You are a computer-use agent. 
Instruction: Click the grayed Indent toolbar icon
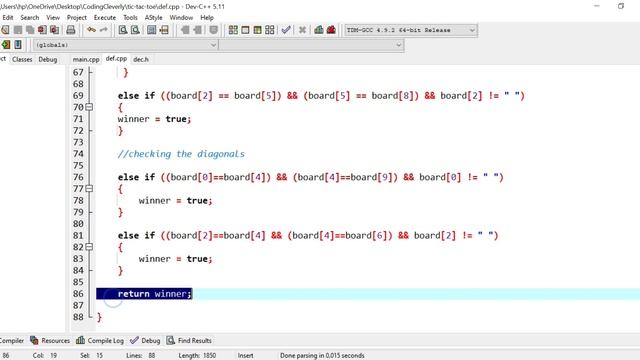click(198, 30)
